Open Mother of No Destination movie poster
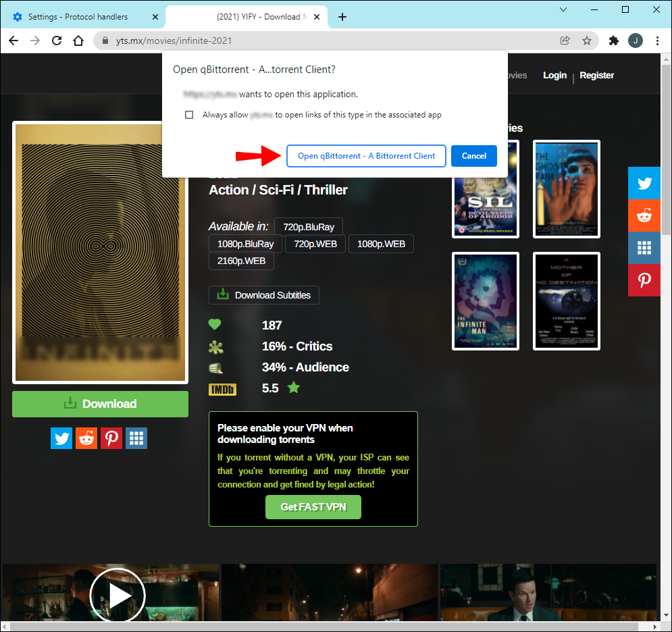This screenshot has height=632, width=672. click(566, 300)
